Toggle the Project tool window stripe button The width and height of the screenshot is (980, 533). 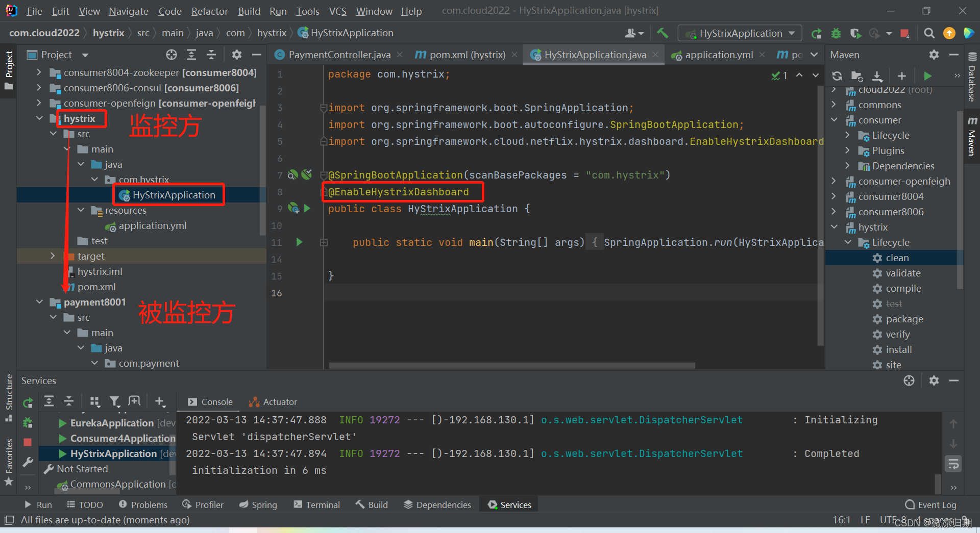coord(9,70)
